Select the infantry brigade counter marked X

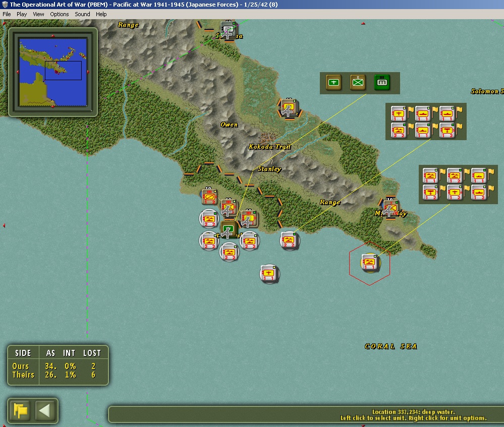coord(358,83)
